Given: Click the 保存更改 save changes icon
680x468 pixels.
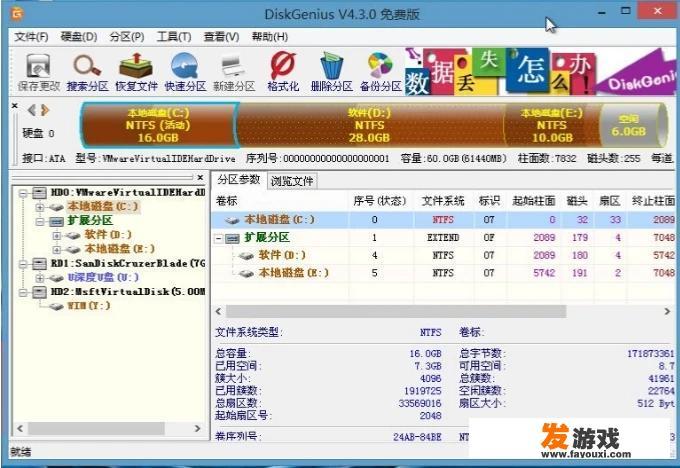Looking at the screenshot, I should tap(39, 72).
